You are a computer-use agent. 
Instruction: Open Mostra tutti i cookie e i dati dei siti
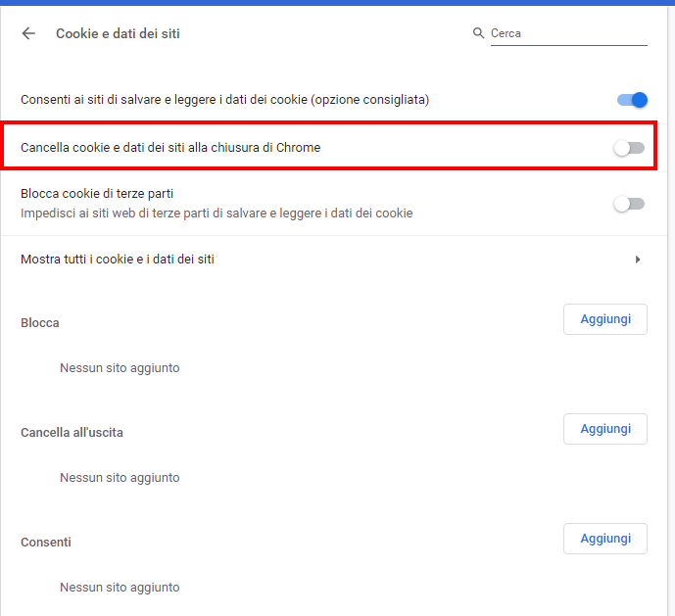[x=334, y=260]
